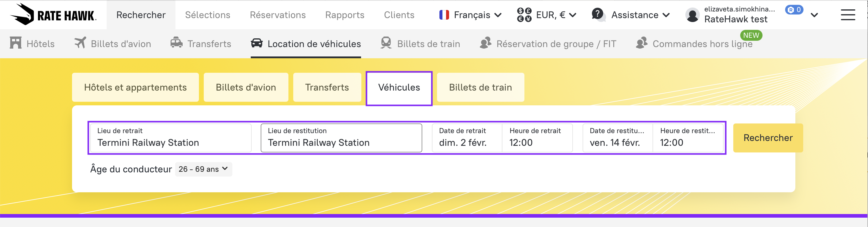The image size is (868, 227).
Task: Click the RateHawk logo
Action: click(x=53, y=14)
